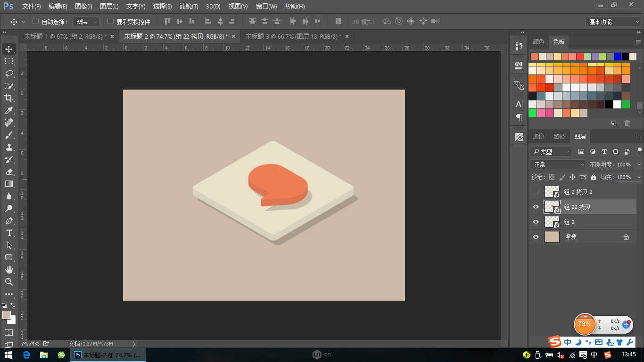Hide the 组 2 layer
The height and width of the screenshot is (362, 644).
click(535, 222)
